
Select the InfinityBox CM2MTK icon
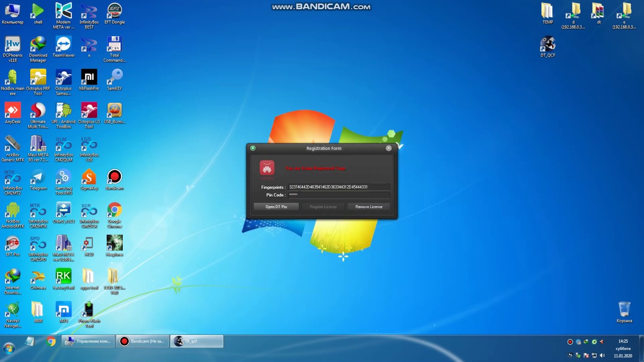[38, 215]
